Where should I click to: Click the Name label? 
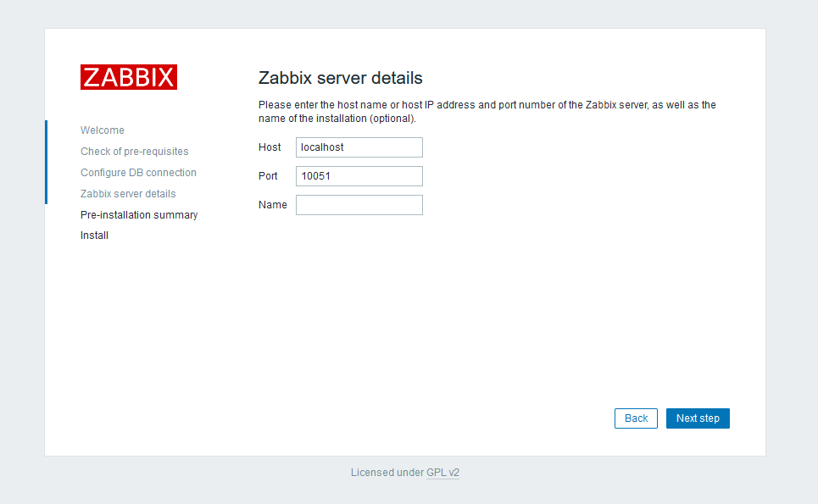click(x=272, y=205)
